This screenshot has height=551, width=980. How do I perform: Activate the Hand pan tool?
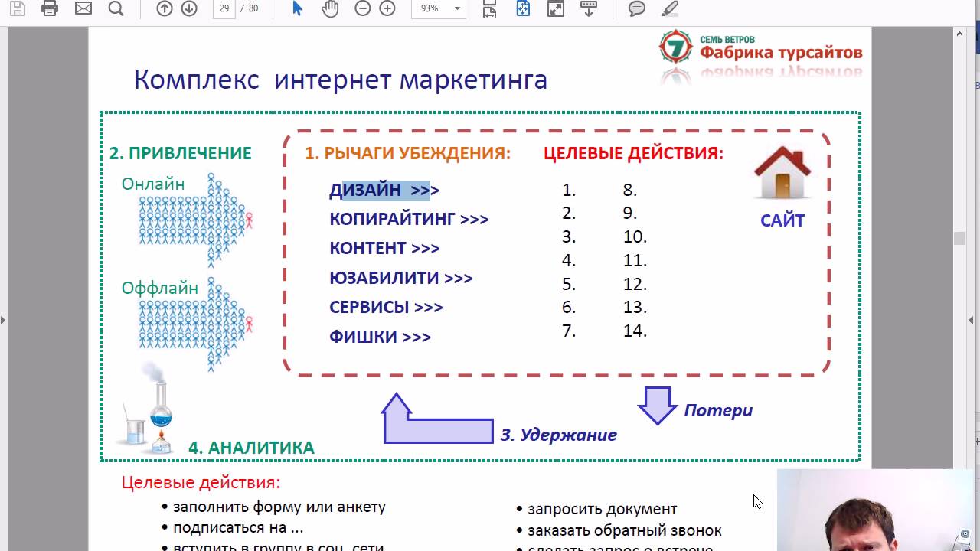[x=330, y=8]
